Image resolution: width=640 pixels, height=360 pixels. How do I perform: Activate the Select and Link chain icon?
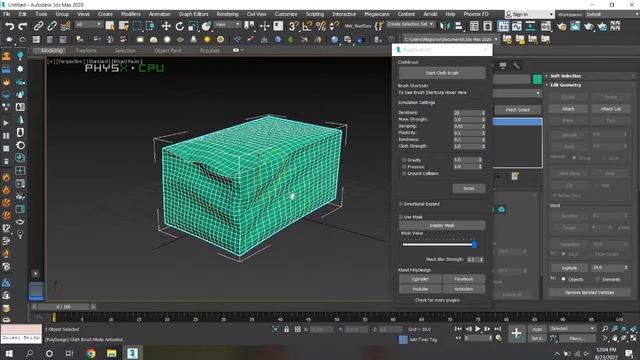(38, 26)
